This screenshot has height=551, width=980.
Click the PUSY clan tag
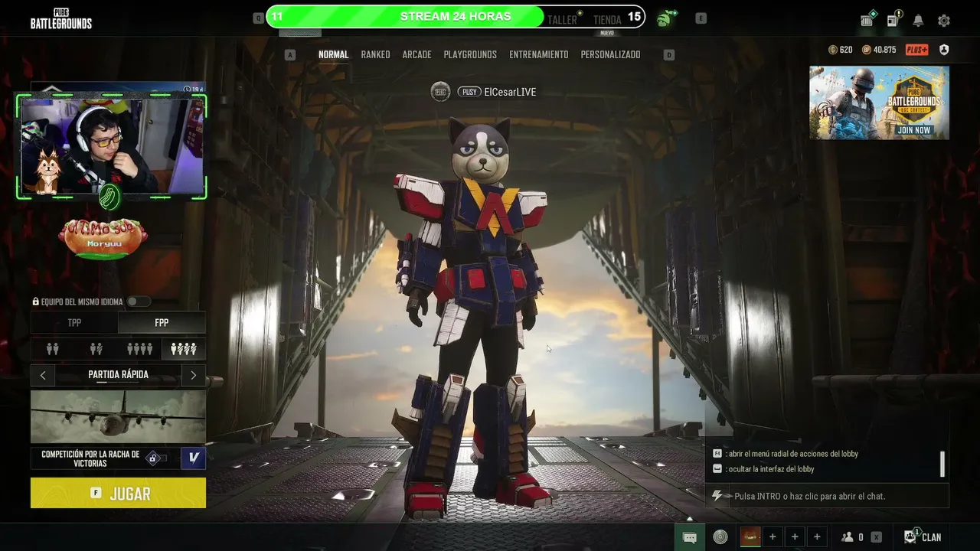click(469, 92)
